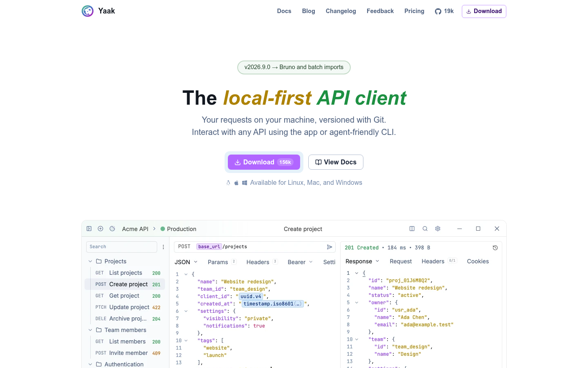Fold the "owner" block in response
This screenshot has height=368, width=588.
[356, 303]
